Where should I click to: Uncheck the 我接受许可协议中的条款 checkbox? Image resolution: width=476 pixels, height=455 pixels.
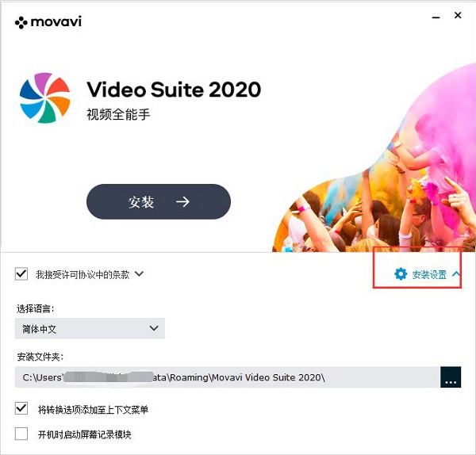tap(21, 274)
